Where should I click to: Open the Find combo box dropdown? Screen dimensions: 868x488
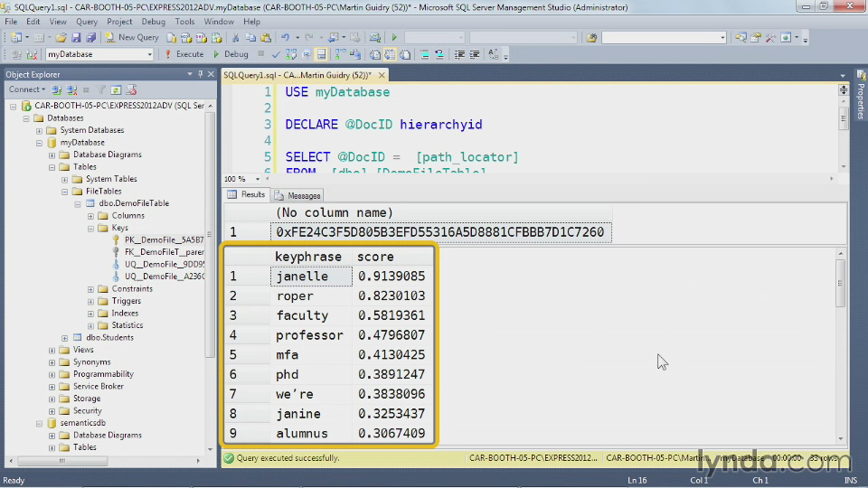(722, 38)
